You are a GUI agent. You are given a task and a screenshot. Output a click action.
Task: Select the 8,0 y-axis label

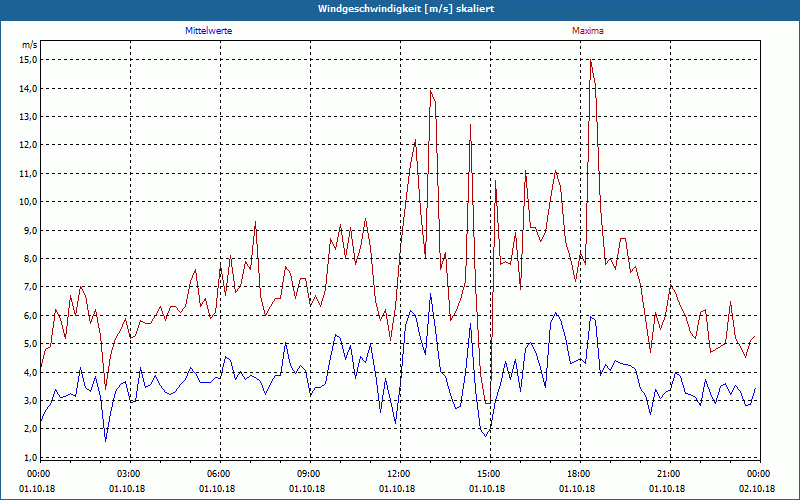pyautogui.click(x=31, y=259)
